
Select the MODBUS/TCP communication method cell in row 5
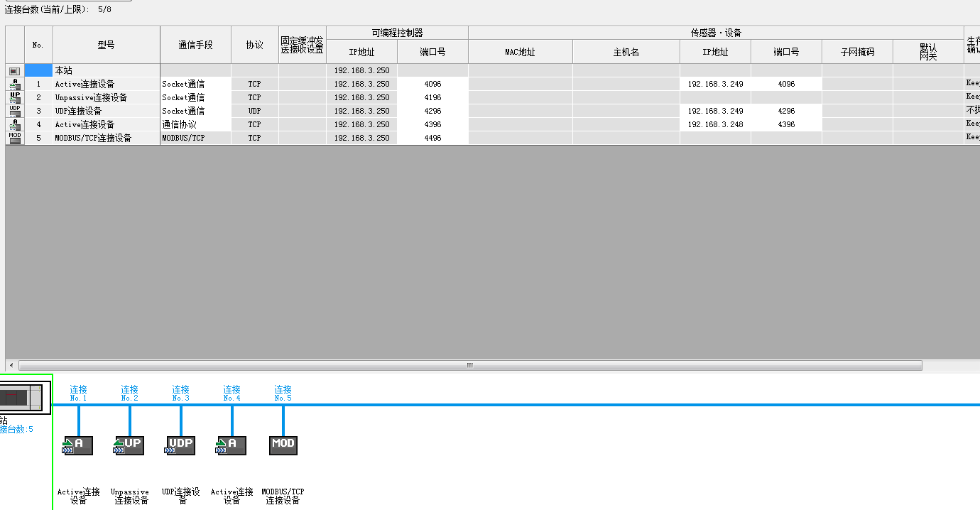[195, 138]
